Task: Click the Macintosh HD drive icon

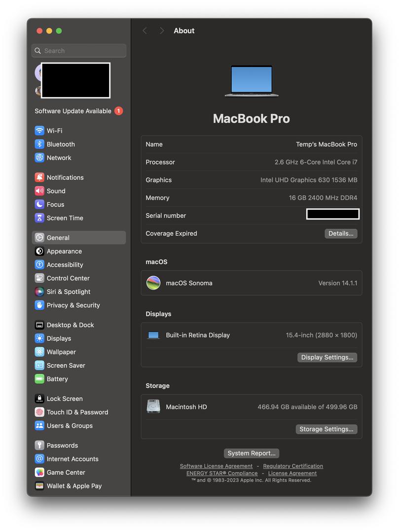Action: point(153,406)
